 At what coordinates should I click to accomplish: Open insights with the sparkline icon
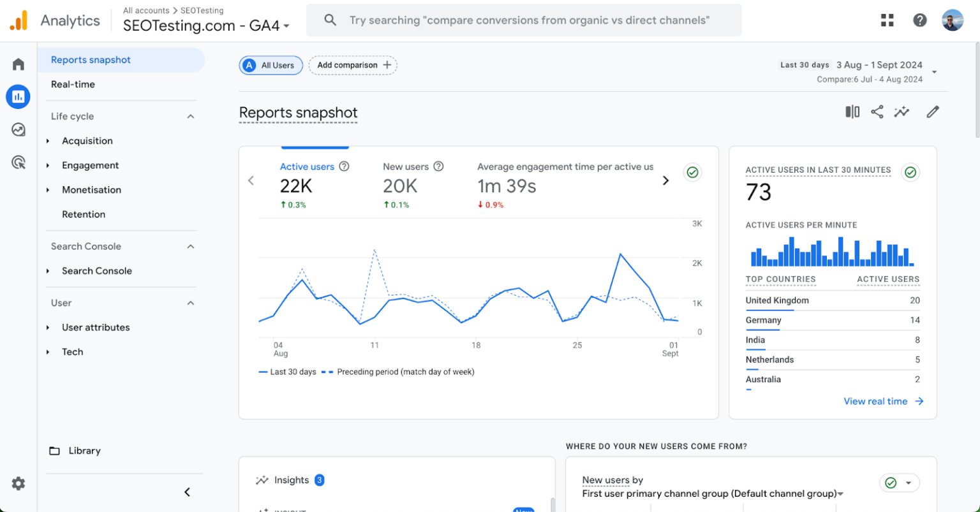pos(902,112)
